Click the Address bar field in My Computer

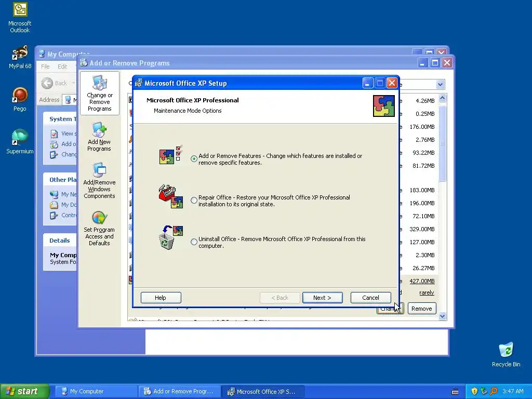click(x=70, y=100)
